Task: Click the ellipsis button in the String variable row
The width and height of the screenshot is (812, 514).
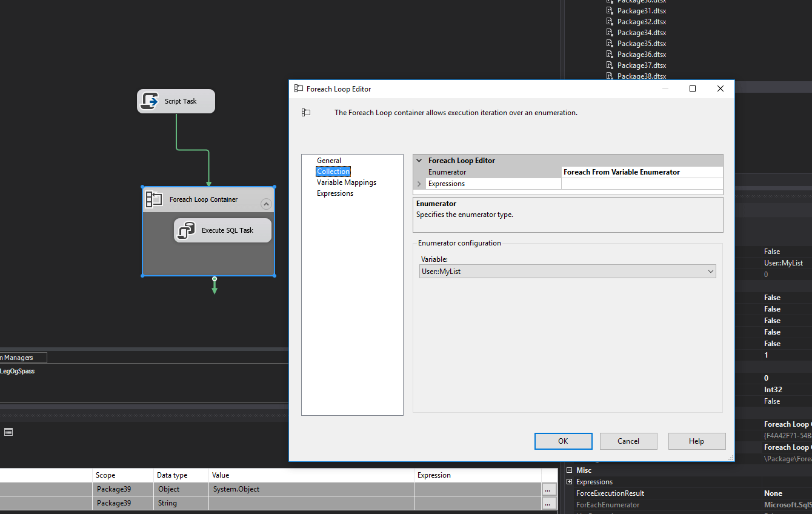Action: 548,503
